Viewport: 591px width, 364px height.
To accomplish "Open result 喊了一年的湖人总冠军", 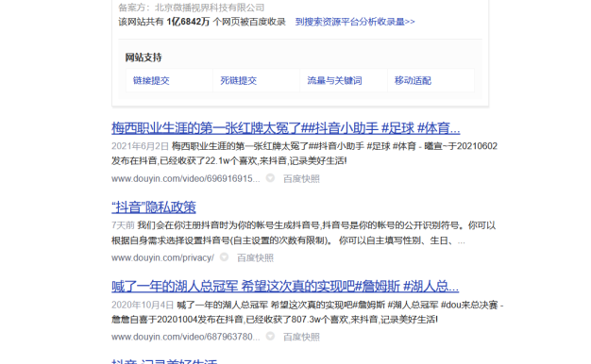I will 285,287.
